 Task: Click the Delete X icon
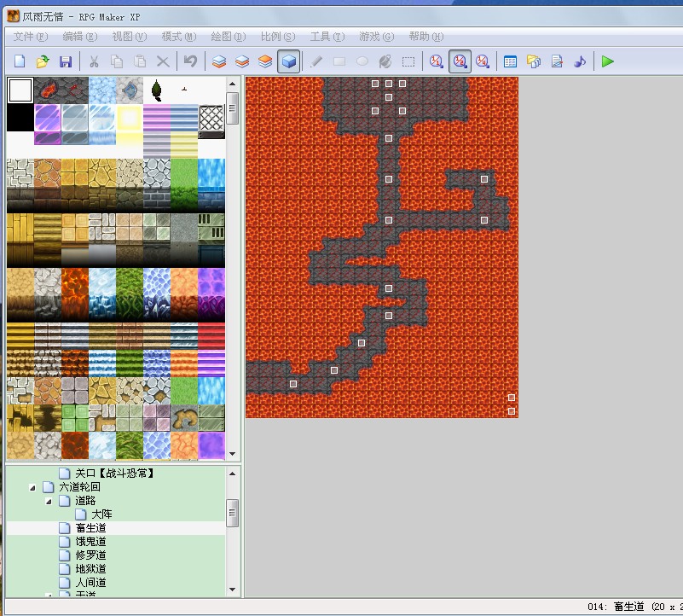pos(163,61)
